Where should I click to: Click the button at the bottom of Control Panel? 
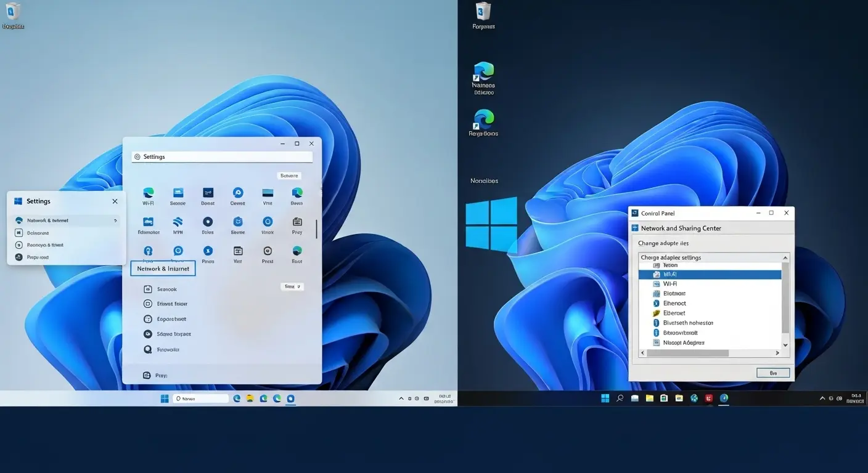[x=773, y=373]
